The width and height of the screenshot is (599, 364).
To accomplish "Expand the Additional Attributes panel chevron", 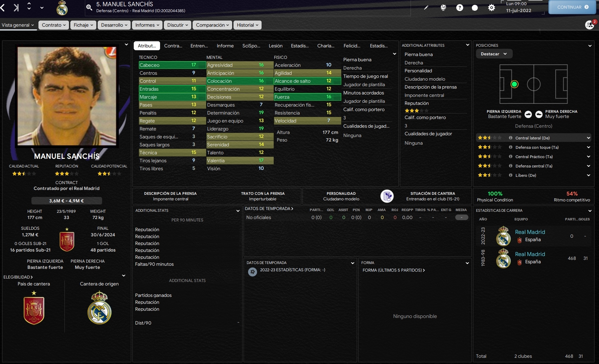I will (467, 45).
